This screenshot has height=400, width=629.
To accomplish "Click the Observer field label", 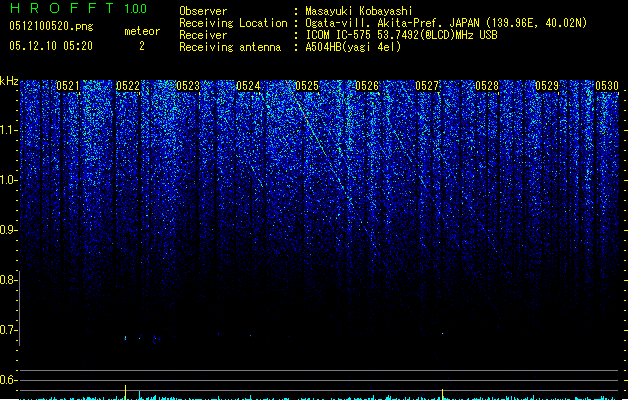I will point(203,11).
